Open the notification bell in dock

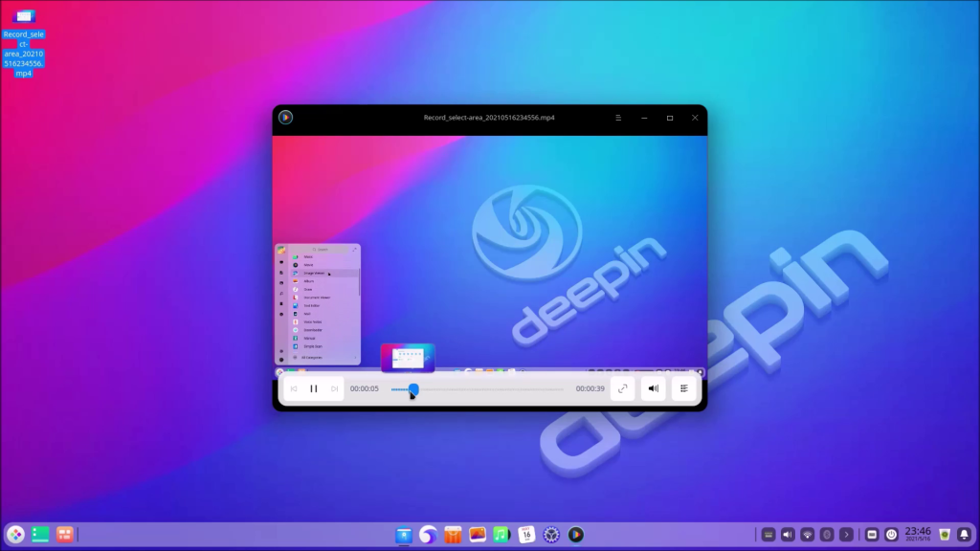[964, 535]
